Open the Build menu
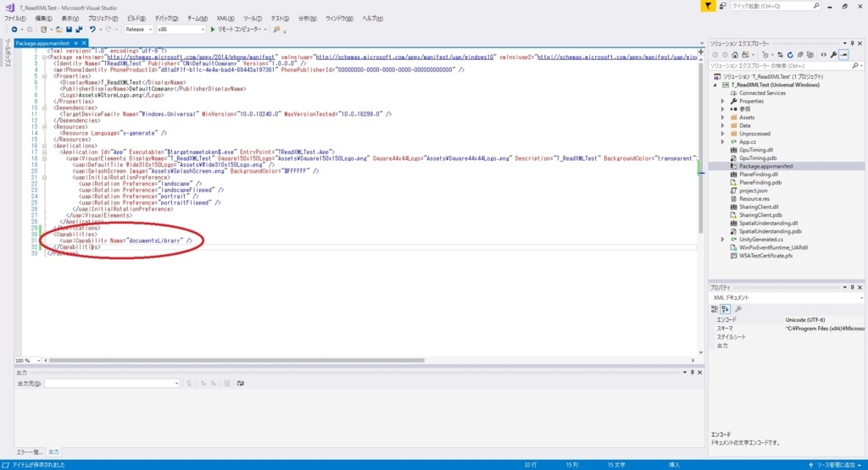This screenshot has width=868, height=470. tap(136, 19)
